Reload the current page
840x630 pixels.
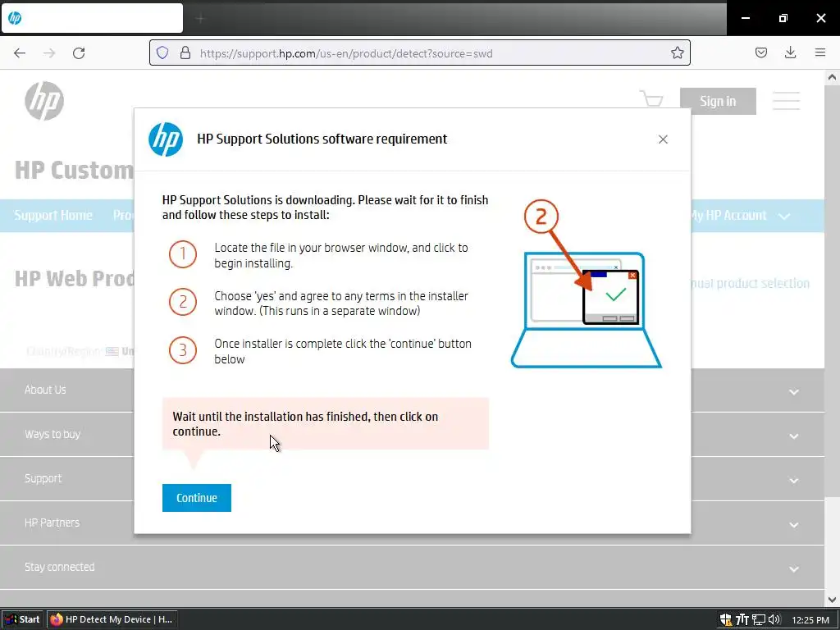[x=79, y=53]
